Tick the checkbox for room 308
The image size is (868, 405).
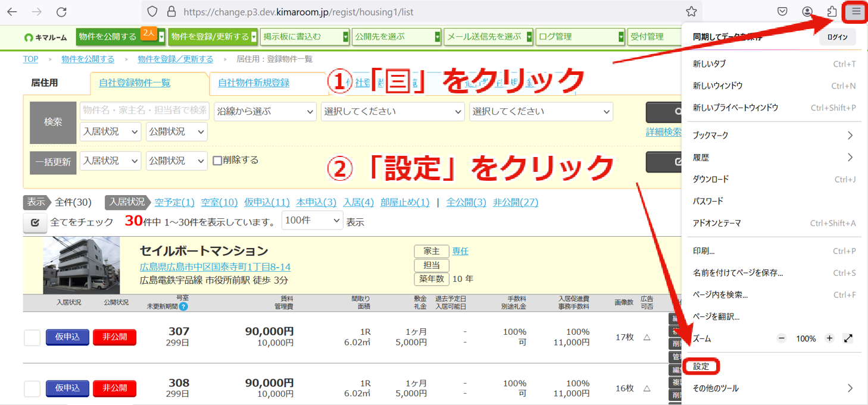pyautogui.click(x=32, y=389)
